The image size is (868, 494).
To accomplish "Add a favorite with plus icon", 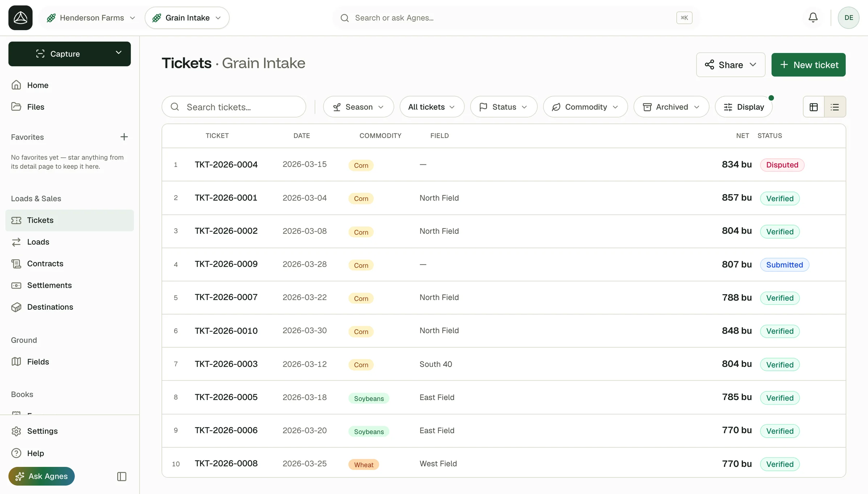I will [x=124, y=137].
